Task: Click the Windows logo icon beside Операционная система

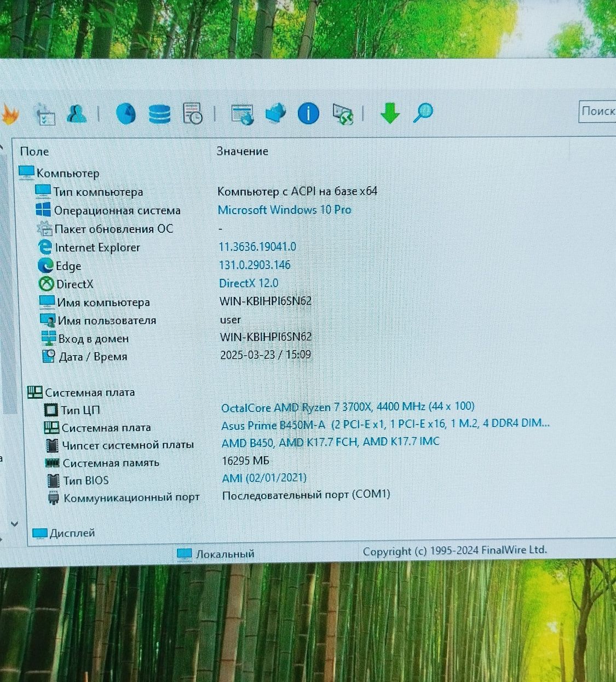Action: (43, 210)
